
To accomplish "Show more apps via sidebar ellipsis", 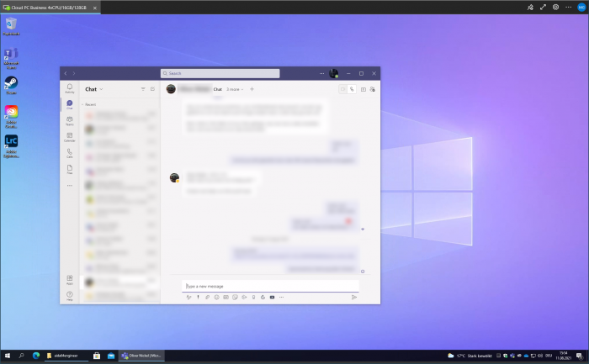I will pos(70,186).
